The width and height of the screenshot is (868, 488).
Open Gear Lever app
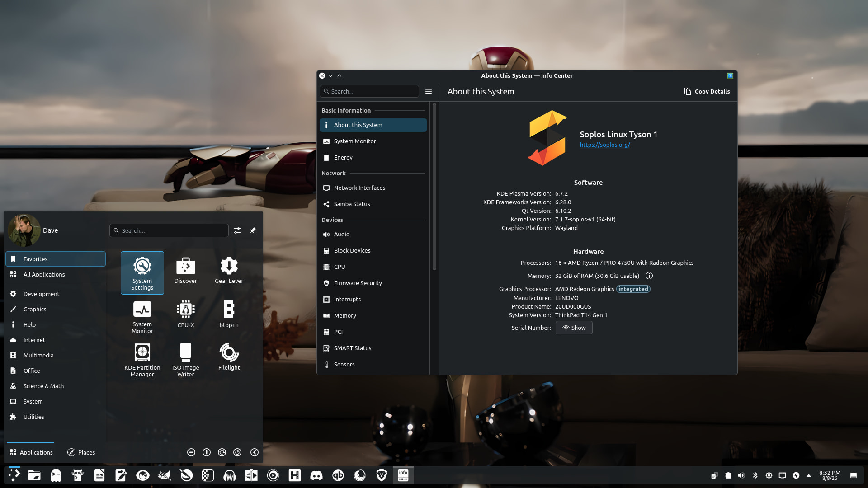(229, 273)
